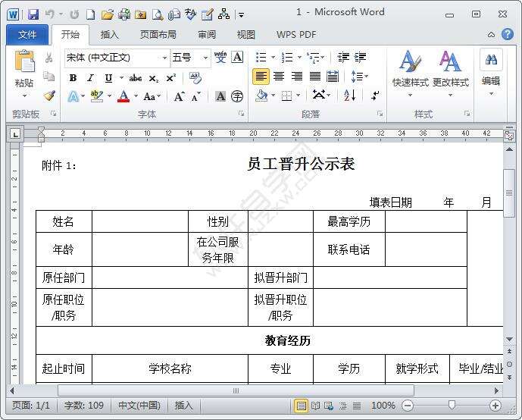Toggle character shading A button
Viewport: 522px width, 420px height.
point(220,96)
